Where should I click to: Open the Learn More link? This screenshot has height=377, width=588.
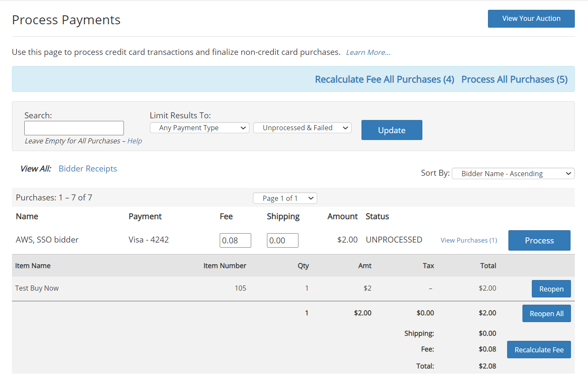tap(368, 52)
